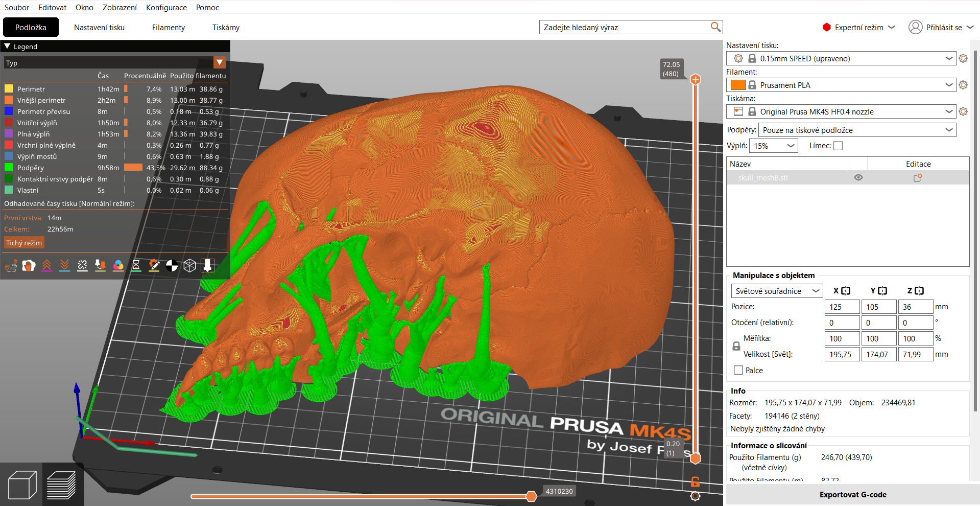Switch to 3D editor view cube icon
Screen dimensions: 980x506
coord(22,485)
